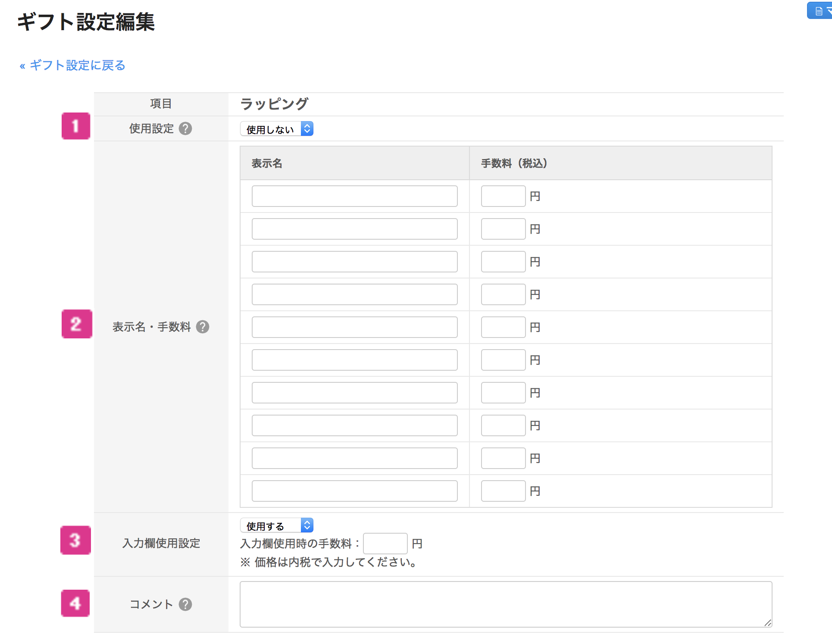Click the 手数料（税込） column header
Viewport: 832px width, 644px height.
pyautogui.click(x=621, y=163)
